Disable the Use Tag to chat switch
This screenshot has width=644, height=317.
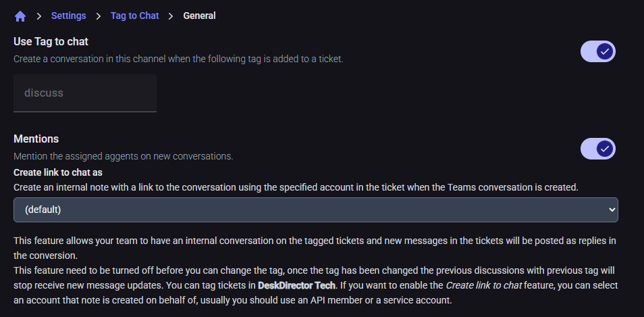(x=598, y=51)
